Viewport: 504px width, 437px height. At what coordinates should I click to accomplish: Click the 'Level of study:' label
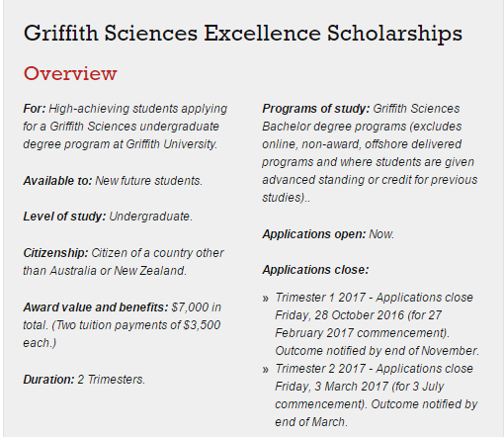point(64,217)
